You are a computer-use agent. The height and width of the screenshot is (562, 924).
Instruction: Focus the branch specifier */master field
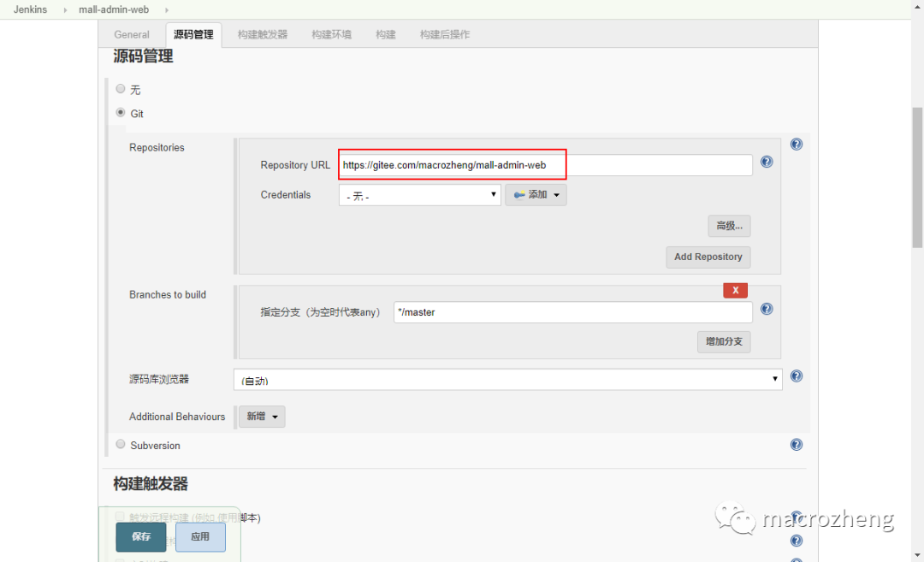point(572,312)
